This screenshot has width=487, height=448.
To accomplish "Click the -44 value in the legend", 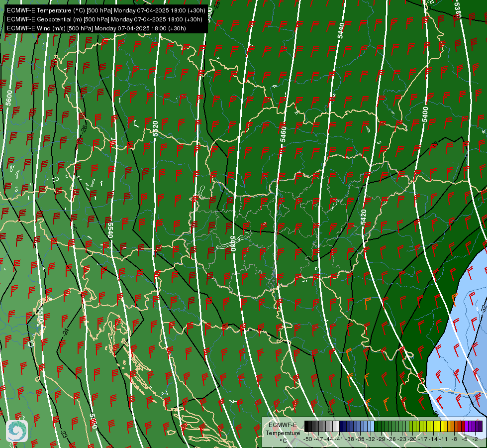I will click(329, 439).
